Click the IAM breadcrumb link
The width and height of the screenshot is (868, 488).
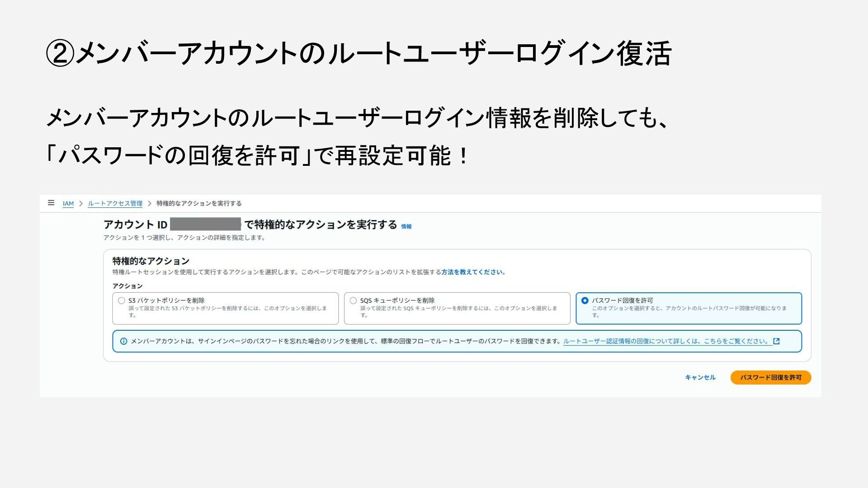(x=68, y=204)
